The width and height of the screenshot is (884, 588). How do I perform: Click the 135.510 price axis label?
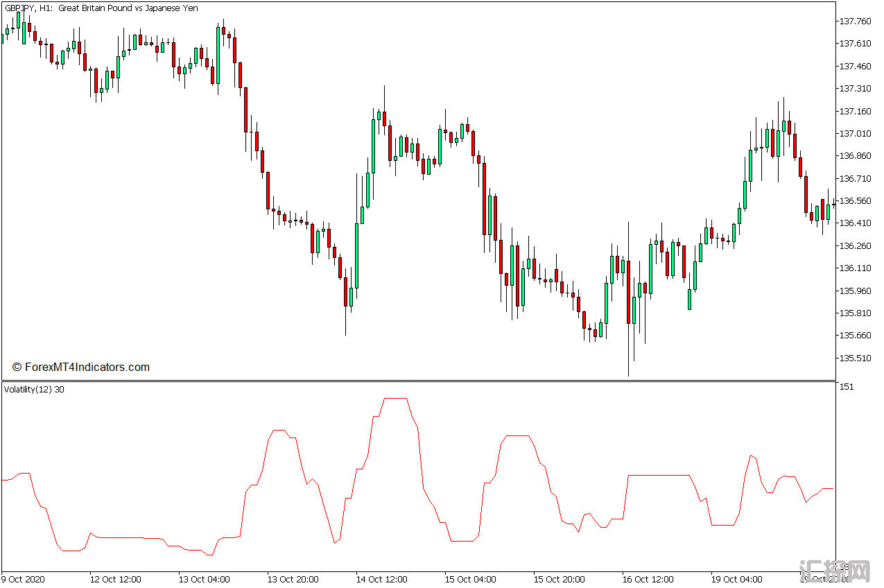point(855,358)
